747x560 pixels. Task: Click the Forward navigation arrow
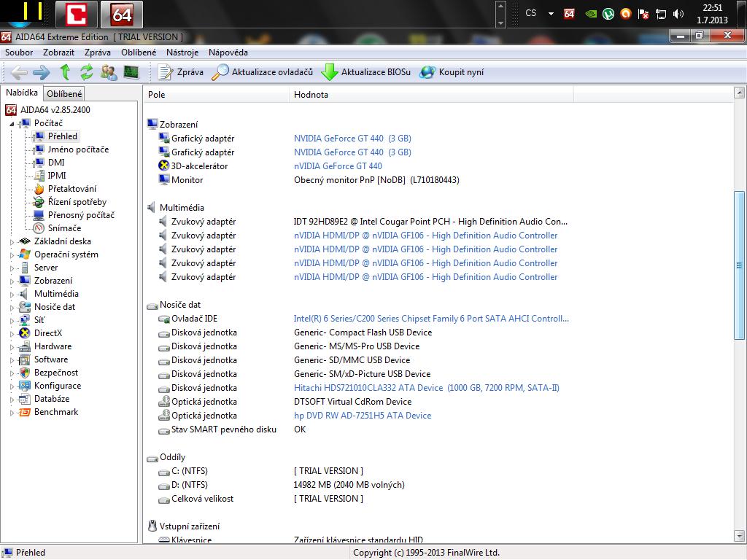click(x=42, y=71)
